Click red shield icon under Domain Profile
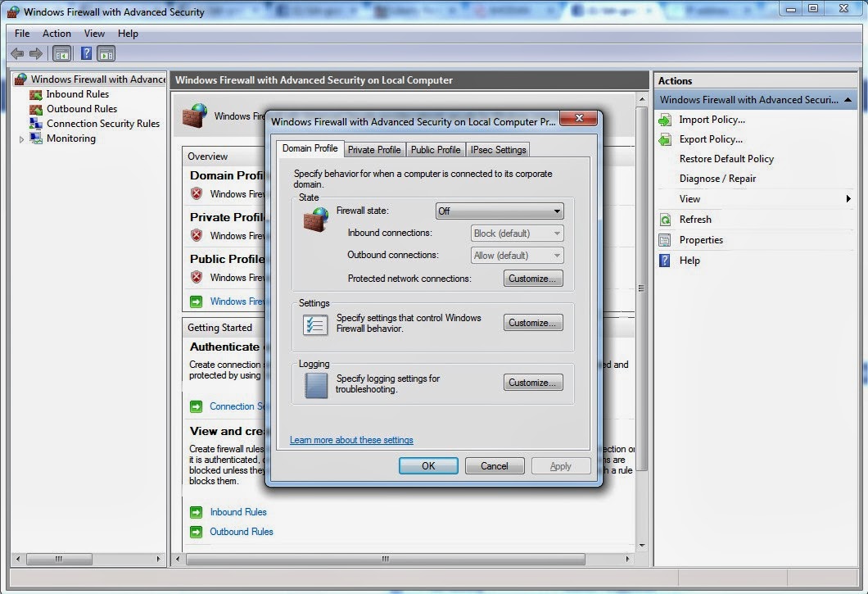868x594 pixels. (197, 193)
